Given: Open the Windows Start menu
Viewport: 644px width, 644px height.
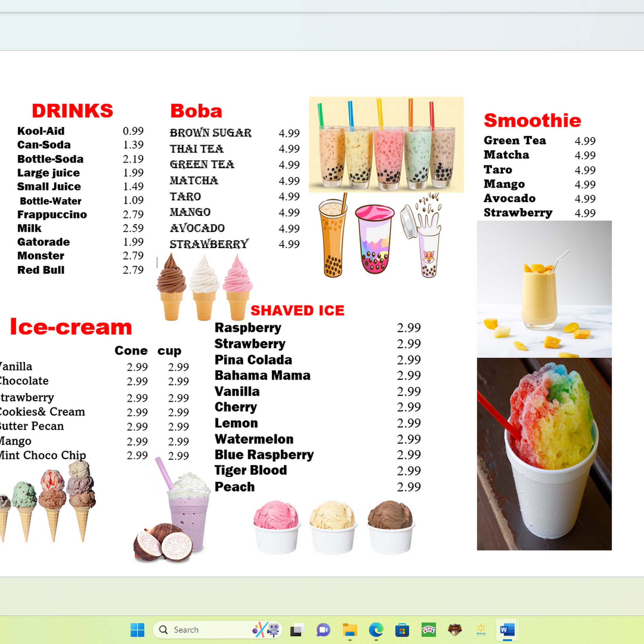Looking at the screenshot, I should pyautogui.click(x=137, y=630).
